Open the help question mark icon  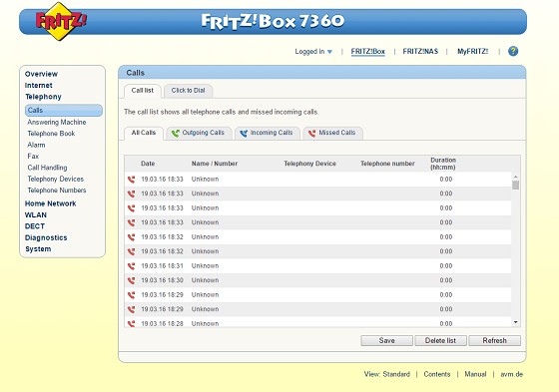tap(513, 51)
